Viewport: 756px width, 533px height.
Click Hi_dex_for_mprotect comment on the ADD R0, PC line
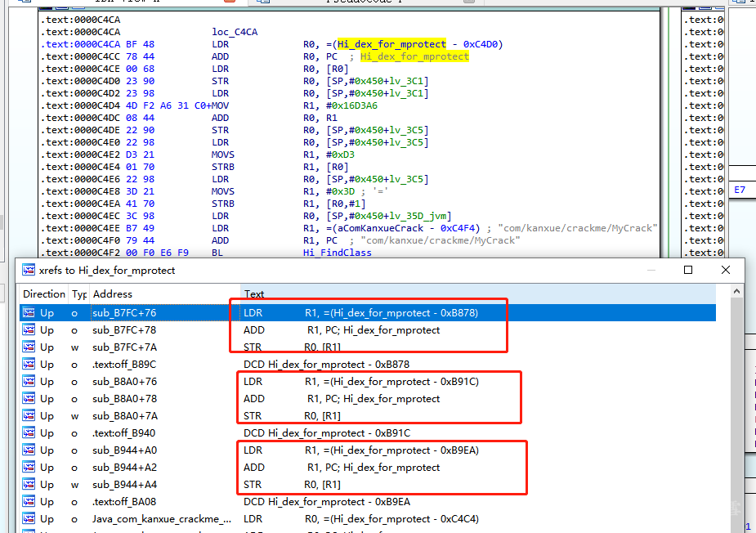[414, 56]
